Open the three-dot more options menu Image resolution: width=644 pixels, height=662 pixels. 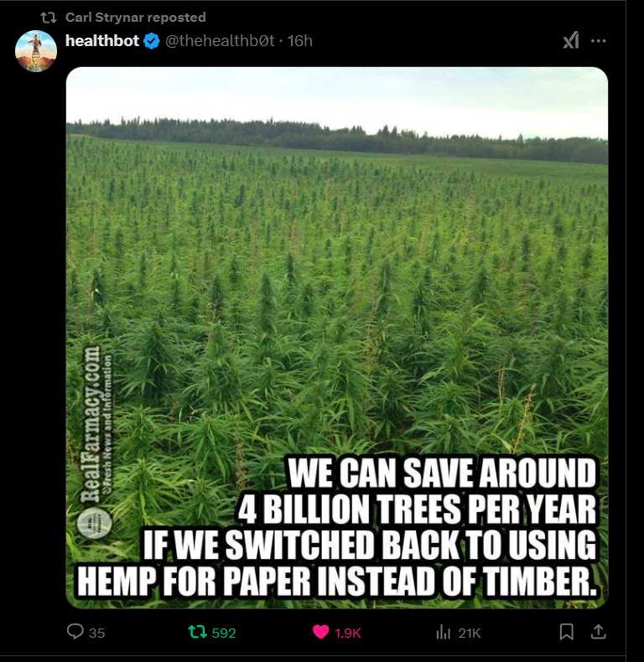pos(599,41)
